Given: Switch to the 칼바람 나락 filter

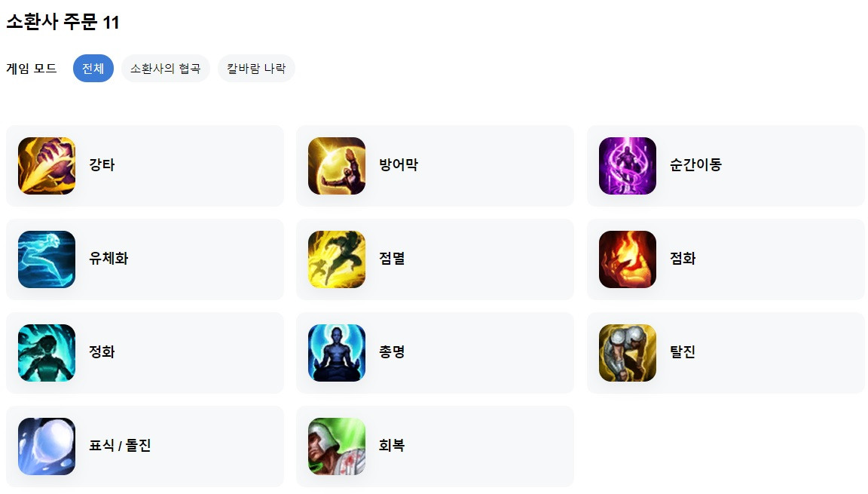Looking at the screenshot, I should [256, 68].
